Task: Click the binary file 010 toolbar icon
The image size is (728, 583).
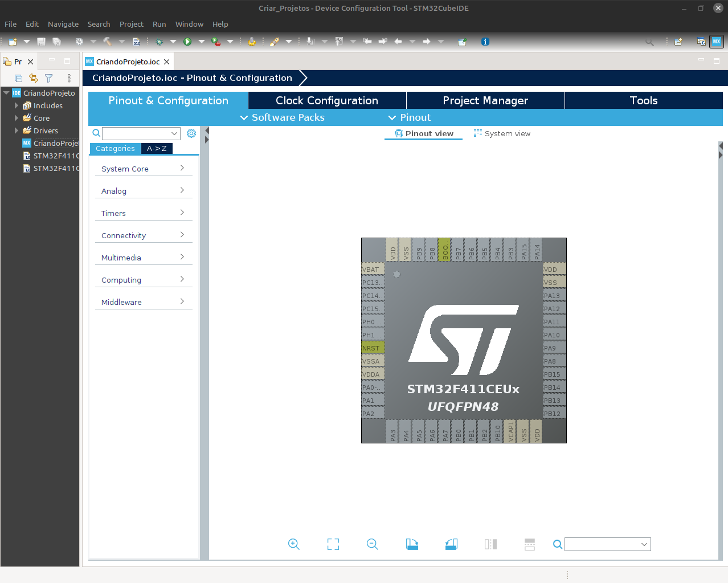Action: tap(136, 42)
